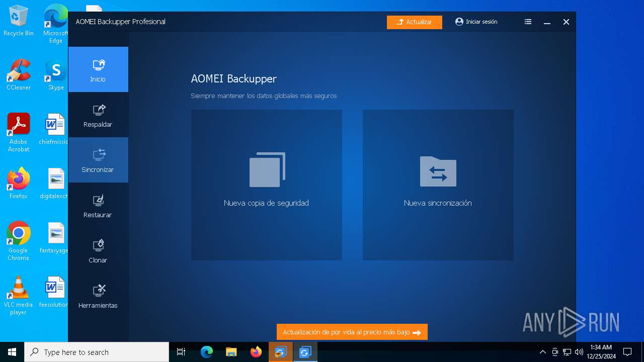Launch Firefox from the taskbar

(x=256, y=352)
